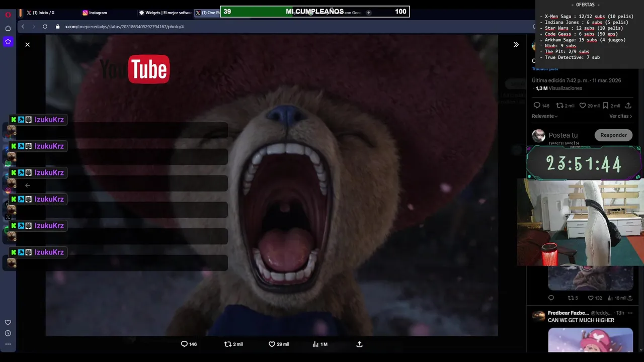Repost icon below the photo
This screenshot has width=644, height=362.
tap(228, 344)
